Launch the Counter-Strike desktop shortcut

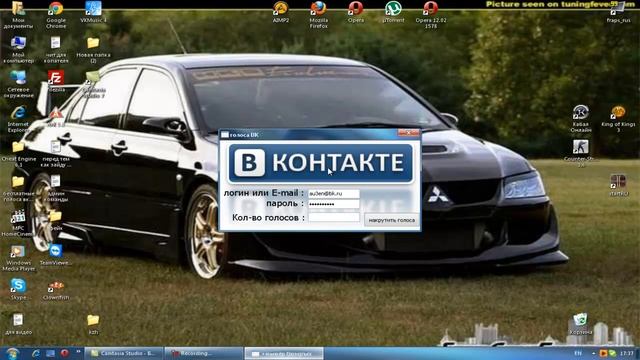pyautogui.click(x=580, y=154)
